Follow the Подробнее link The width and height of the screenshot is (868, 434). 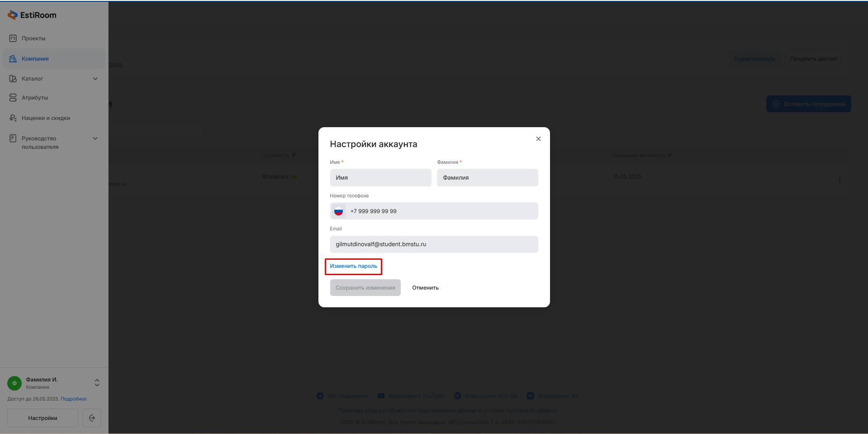74,399
